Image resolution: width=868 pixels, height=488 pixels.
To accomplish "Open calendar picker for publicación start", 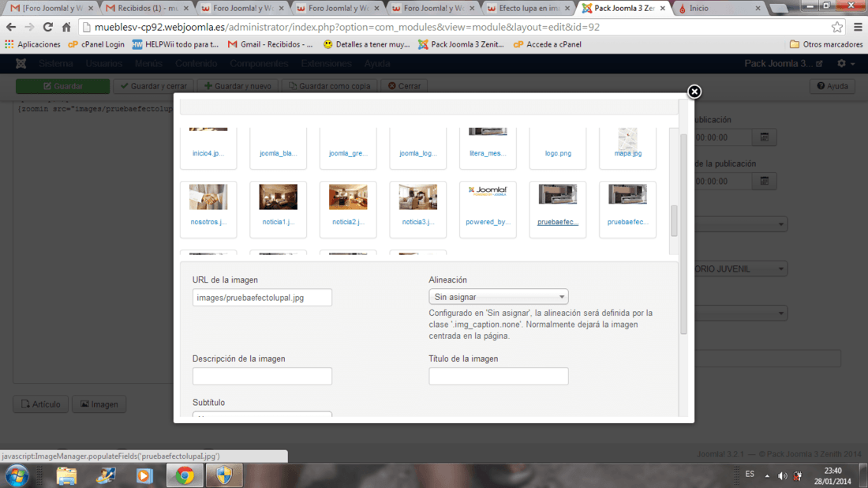I will [765, 137].
